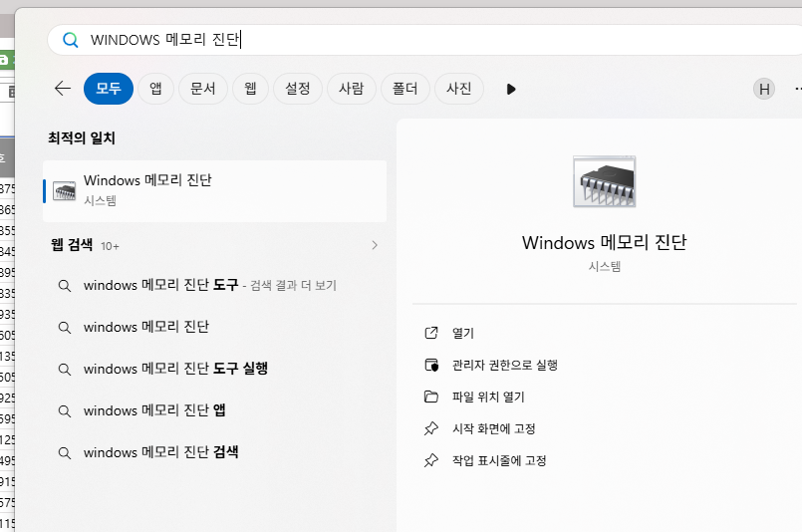Click the Windows 메모리 진단 title in preview pane
The height and width of the screenshot is (532, 802).
(x=604, y=242)
